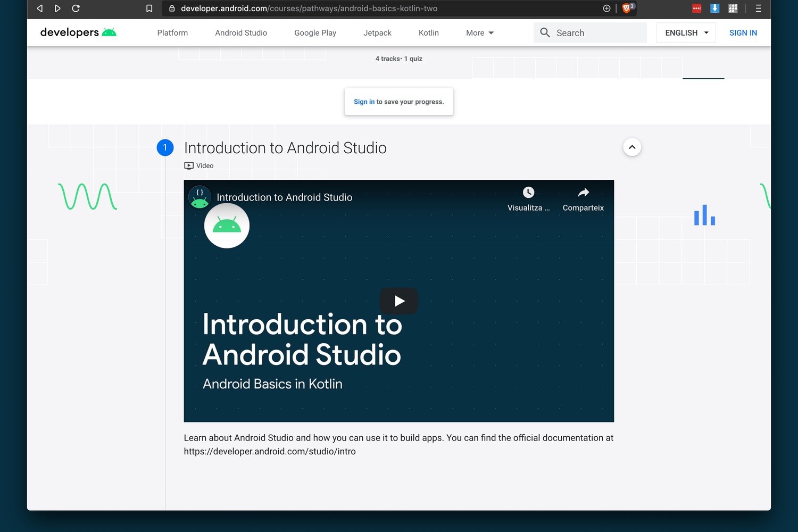Play the Introduction to Android Studio video
This screenshot has width=798, height=532.
[399, 301]
